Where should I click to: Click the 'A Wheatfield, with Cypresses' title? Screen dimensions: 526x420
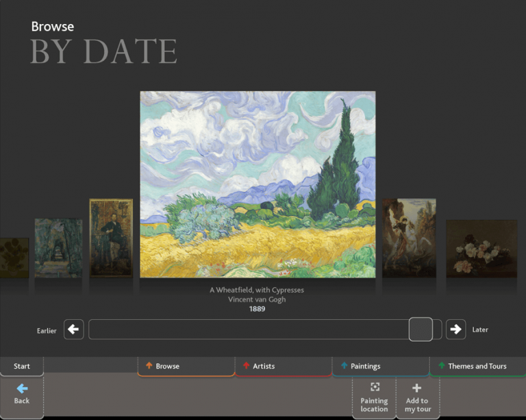[x=257, y=290]
